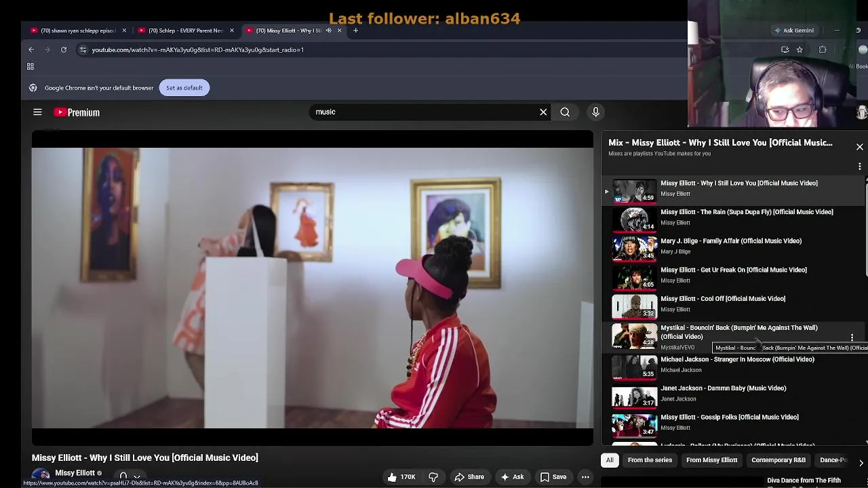Open options for the Mystikal playlist entry
This screenshot has width=868, height=488.
pyautogui.click(x=852, y=338)
